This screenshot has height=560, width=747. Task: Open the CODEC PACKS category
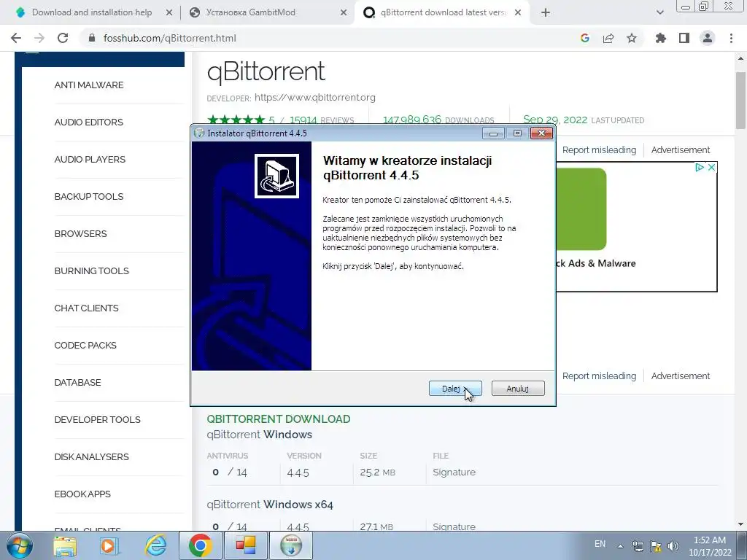tap(85, 345)
